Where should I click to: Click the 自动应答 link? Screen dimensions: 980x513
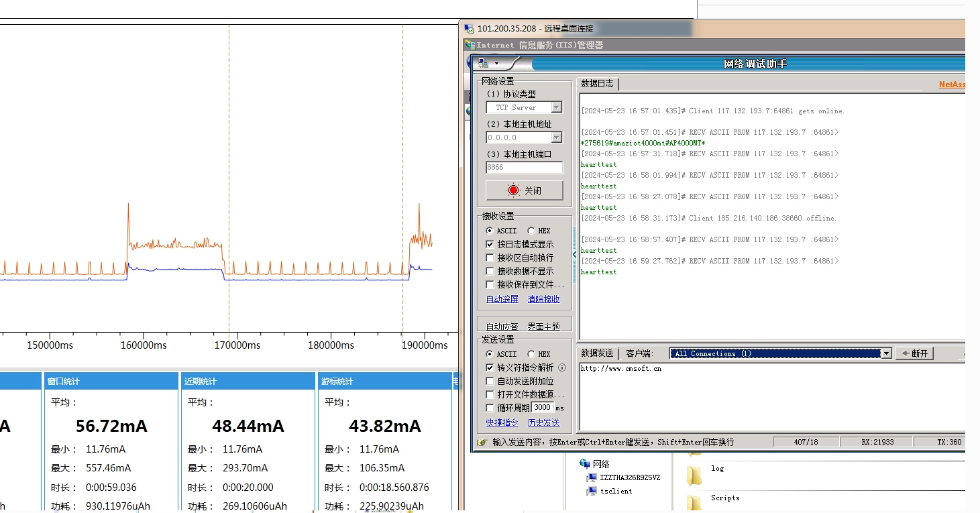click(502, 327)
